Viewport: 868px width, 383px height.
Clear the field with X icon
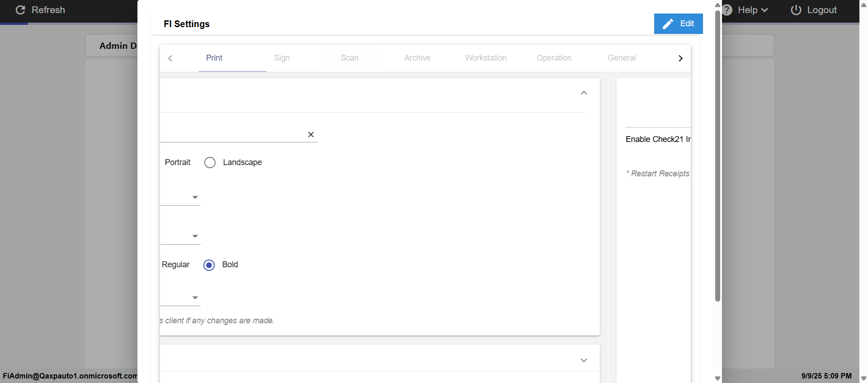pyautogui.click(x=311, y=134)
